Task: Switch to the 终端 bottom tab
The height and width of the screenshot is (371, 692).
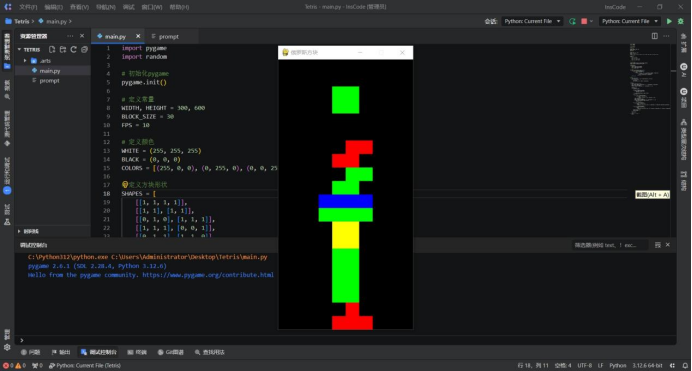Action: tap(137, 352)
